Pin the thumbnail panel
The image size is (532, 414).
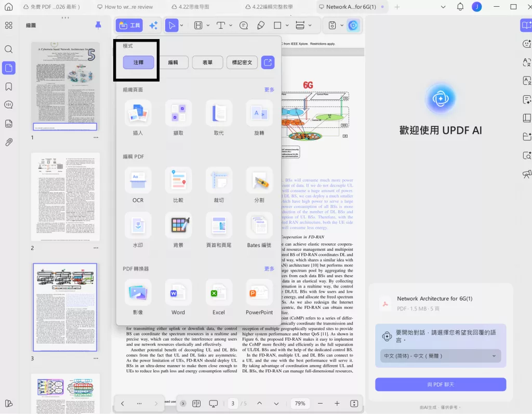pos(98,25)
